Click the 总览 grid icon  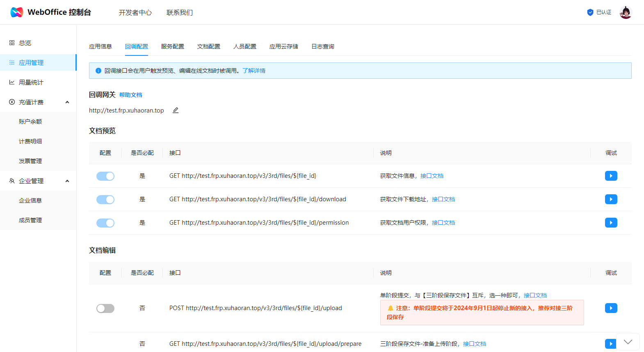(12, 43)
